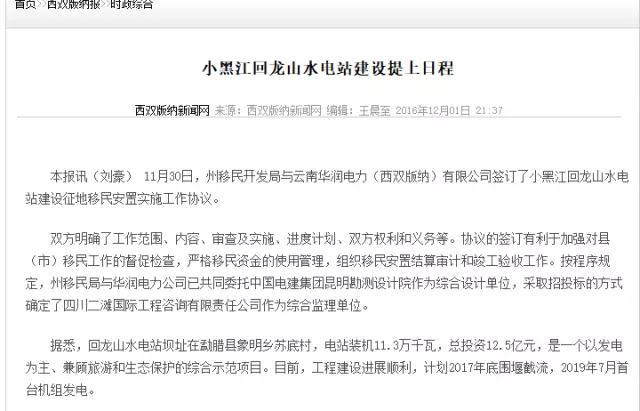Open the 时政综合 breadcrumb category

click(x=132, y=4)
